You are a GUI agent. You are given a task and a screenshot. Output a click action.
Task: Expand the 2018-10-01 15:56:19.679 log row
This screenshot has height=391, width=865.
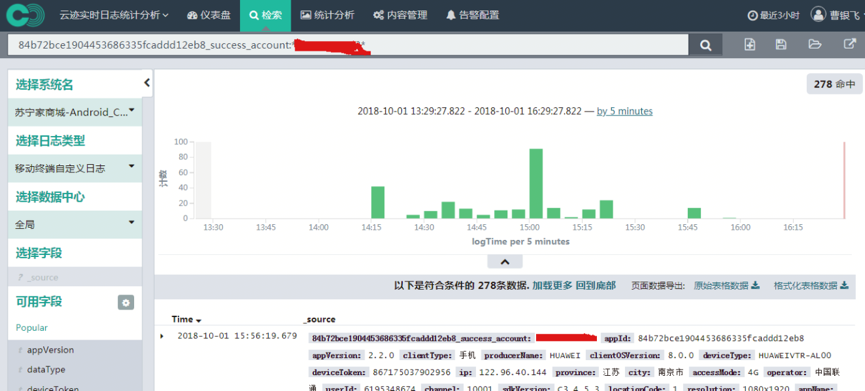click(x=162, y=336)
